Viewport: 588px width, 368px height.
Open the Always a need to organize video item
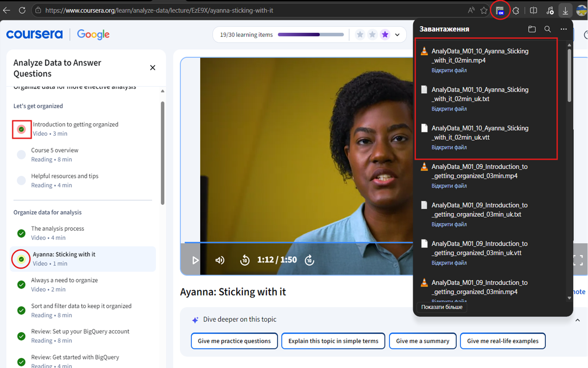(83, 284)
